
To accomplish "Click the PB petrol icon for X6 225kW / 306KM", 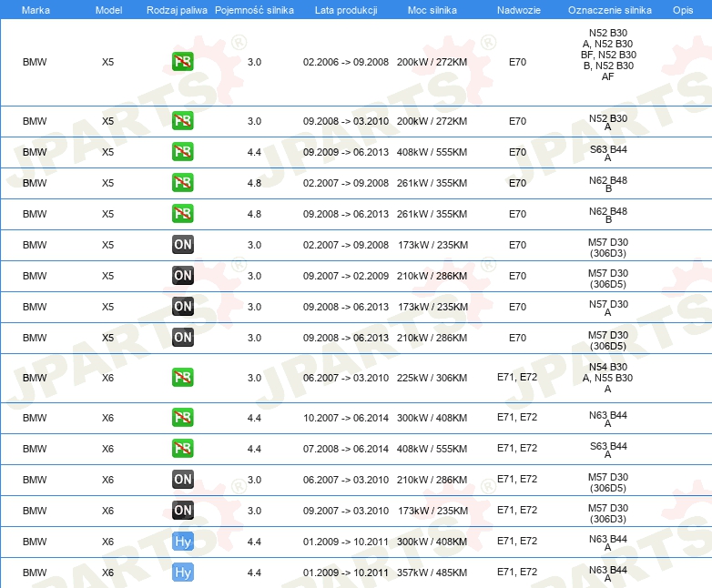I will point(182,378).
